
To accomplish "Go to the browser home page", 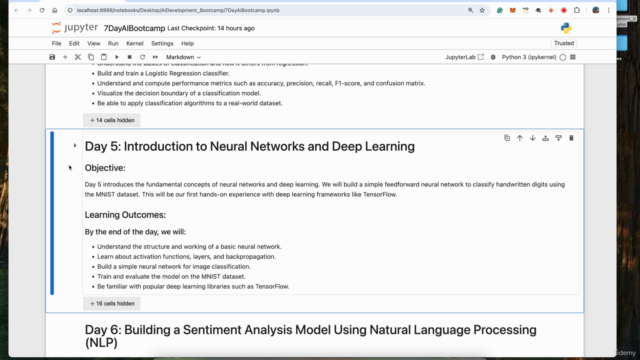I will coord(55,10).
